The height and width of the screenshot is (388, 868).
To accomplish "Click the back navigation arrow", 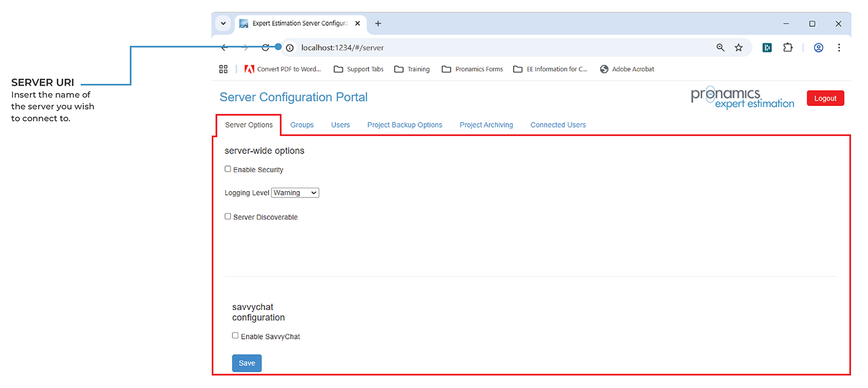I will click(224, 47).
